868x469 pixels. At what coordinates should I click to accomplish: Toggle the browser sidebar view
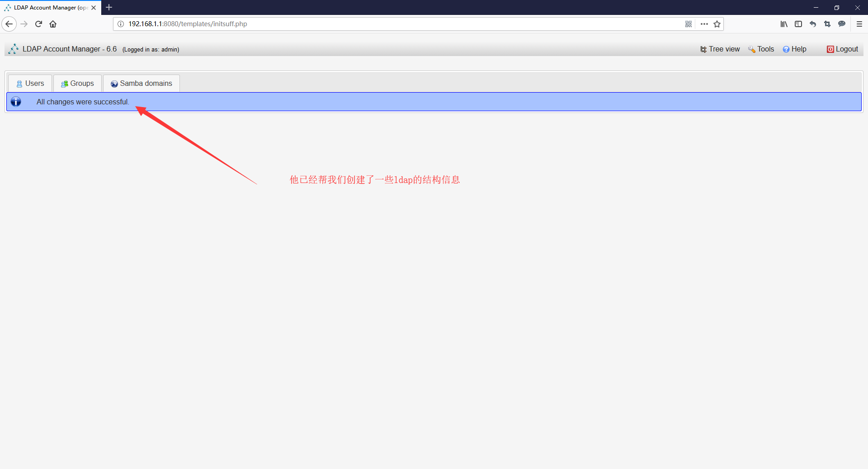(798, 24)
